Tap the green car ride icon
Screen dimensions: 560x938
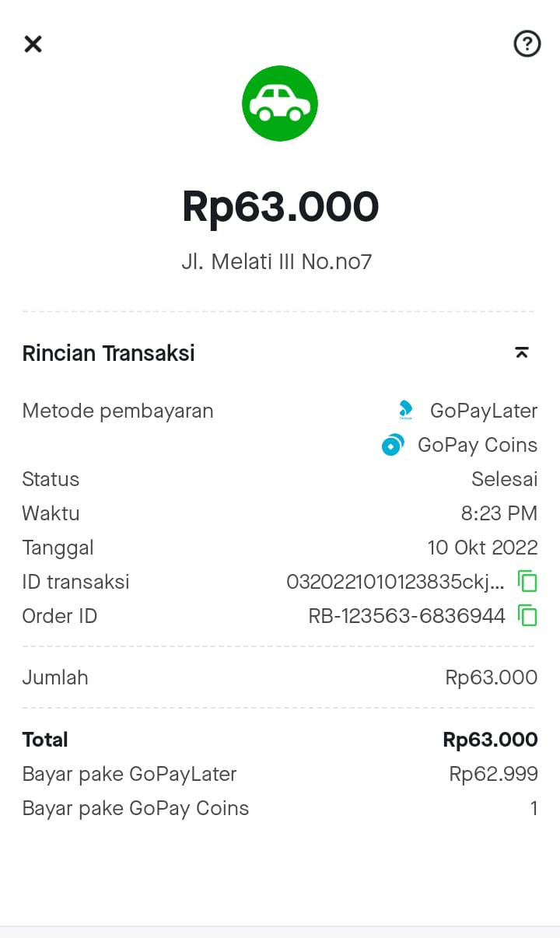(x=280, y=103)
